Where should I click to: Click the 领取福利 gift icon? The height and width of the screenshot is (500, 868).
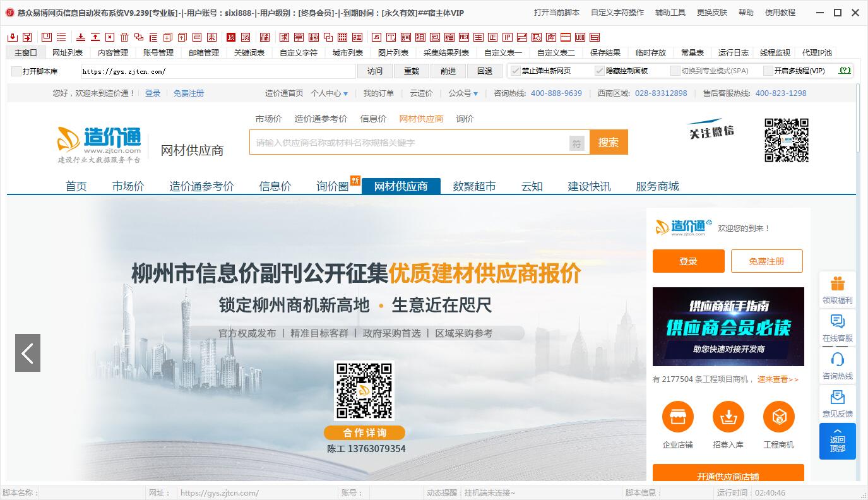pos(837,283)
